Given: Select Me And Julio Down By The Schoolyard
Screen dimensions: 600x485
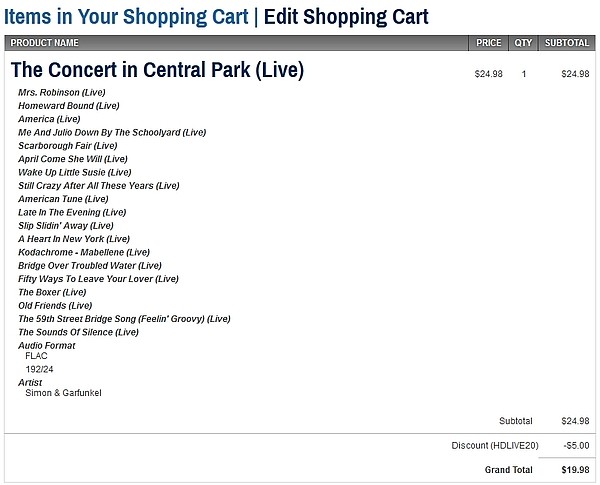Looking at the screenshot, I should [x=112, y=132].
